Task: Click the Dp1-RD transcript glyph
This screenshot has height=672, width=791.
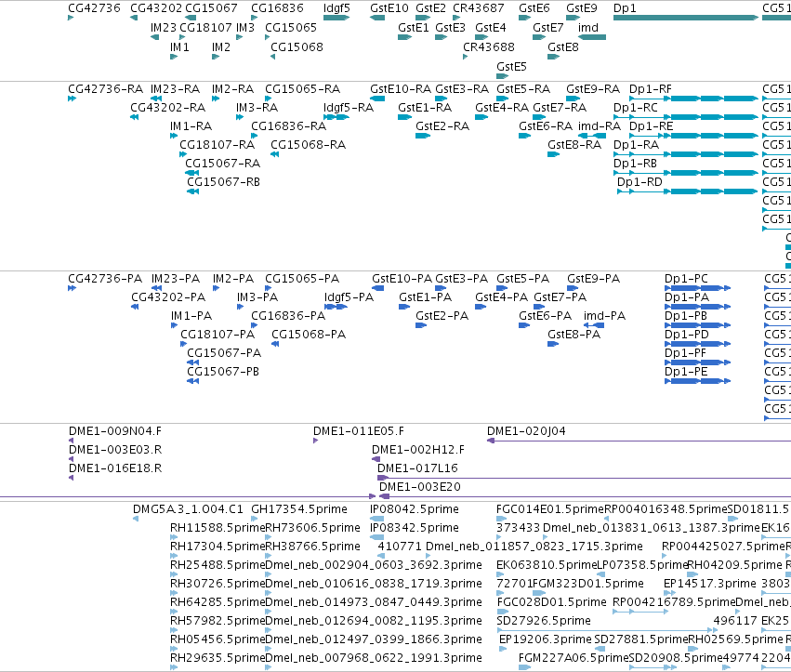Action: coord(688,191)
